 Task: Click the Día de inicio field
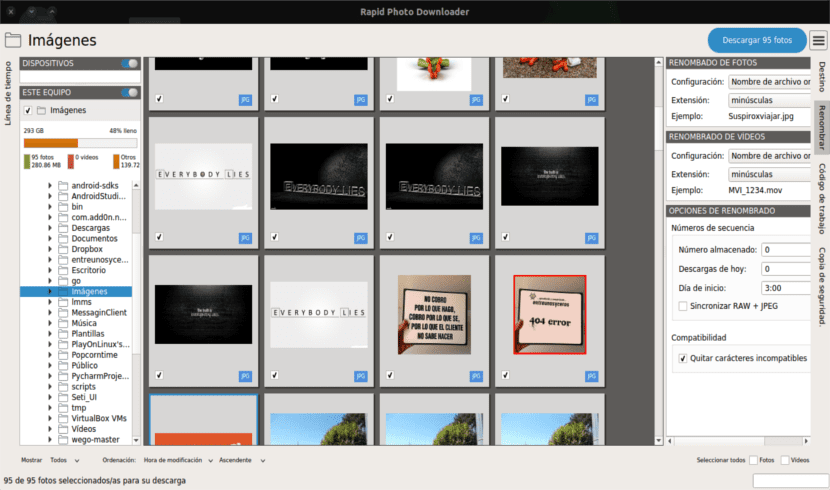click(x=786, y=288)
